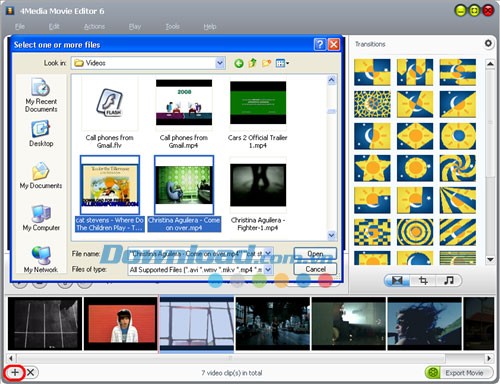This screenshot has height=384, width=500.
Task: Select the ring circle transition effect
Action: (x=458, y=136)
